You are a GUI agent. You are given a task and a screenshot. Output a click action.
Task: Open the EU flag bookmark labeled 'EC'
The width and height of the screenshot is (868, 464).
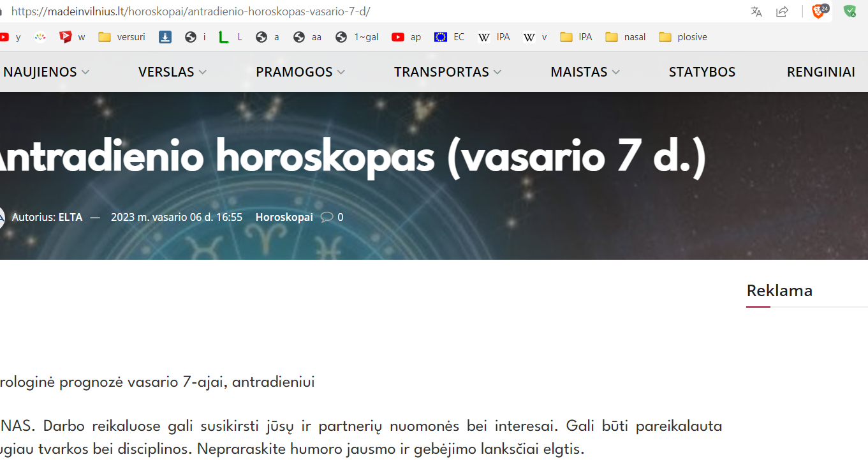coord(448,36)
